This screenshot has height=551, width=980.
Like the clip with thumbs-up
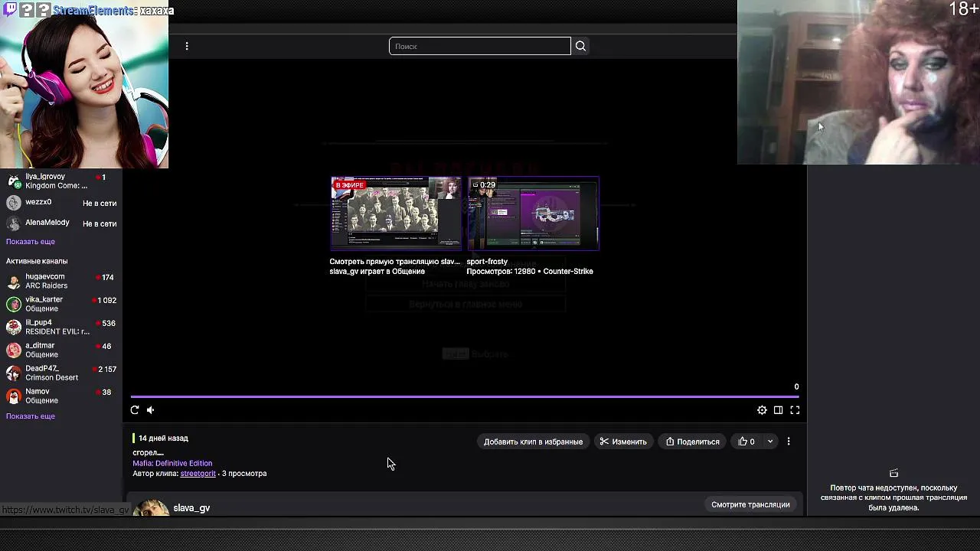click(x=746, y=442)
